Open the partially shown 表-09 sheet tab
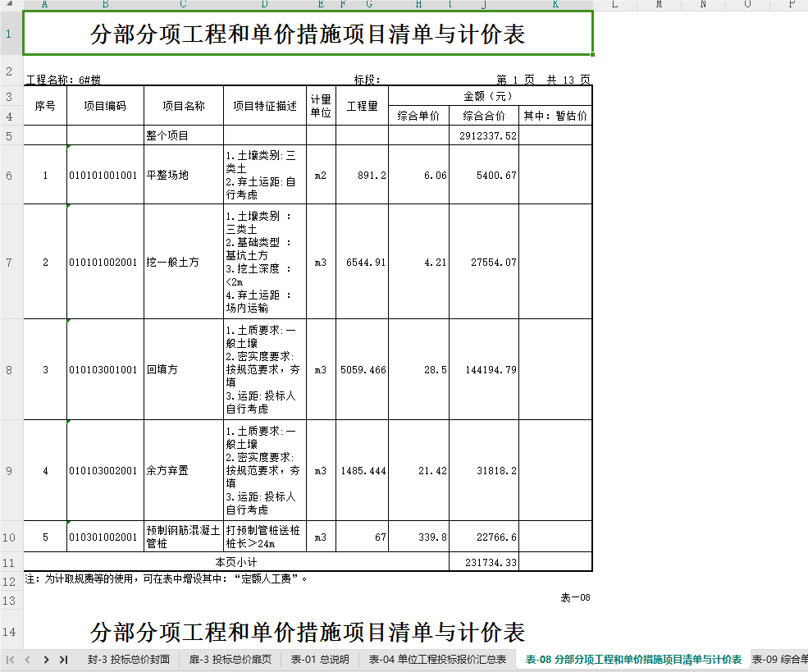The image size is (808, 672). tap(779, 659)
